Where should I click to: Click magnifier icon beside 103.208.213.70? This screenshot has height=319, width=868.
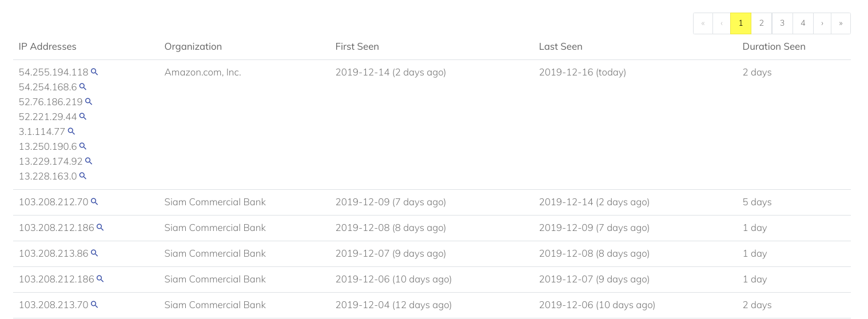(x=95, y=305)
